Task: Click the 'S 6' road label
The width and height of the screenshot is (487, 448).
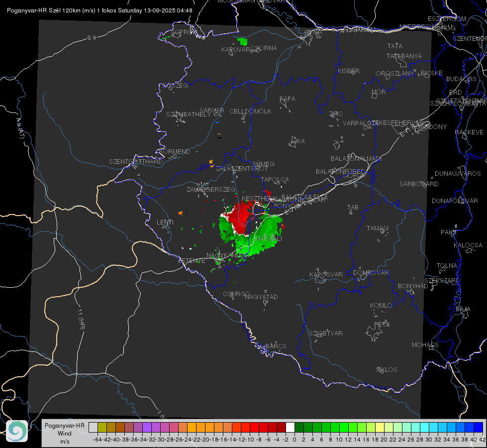Action: (92, 38)
